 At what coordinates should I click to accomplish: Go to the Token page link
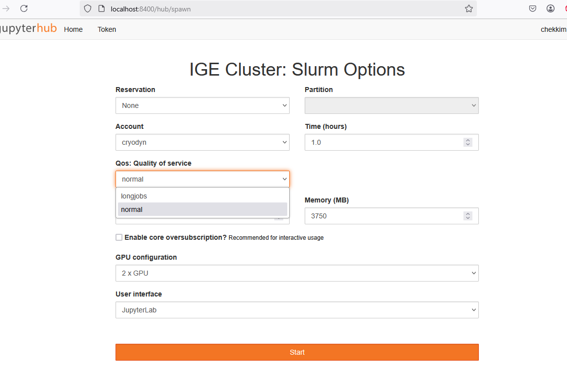pos(107,29)
